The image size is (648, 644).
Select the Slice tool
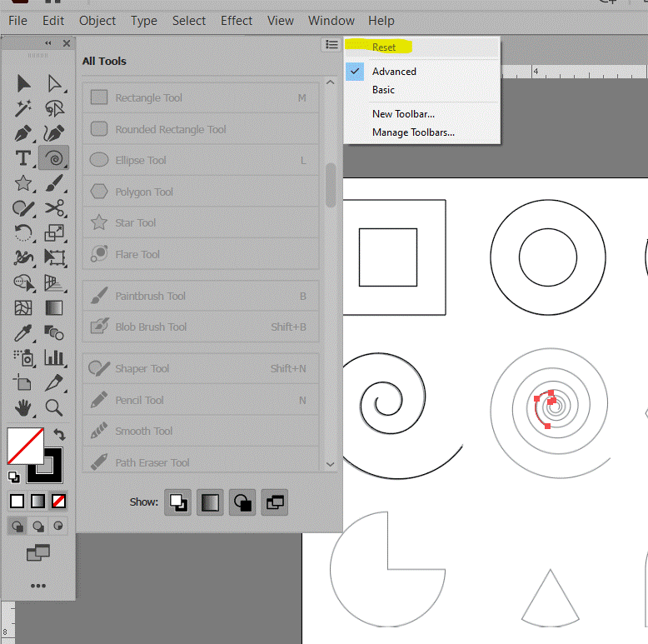pyautogui.click(x=54, y=382)
